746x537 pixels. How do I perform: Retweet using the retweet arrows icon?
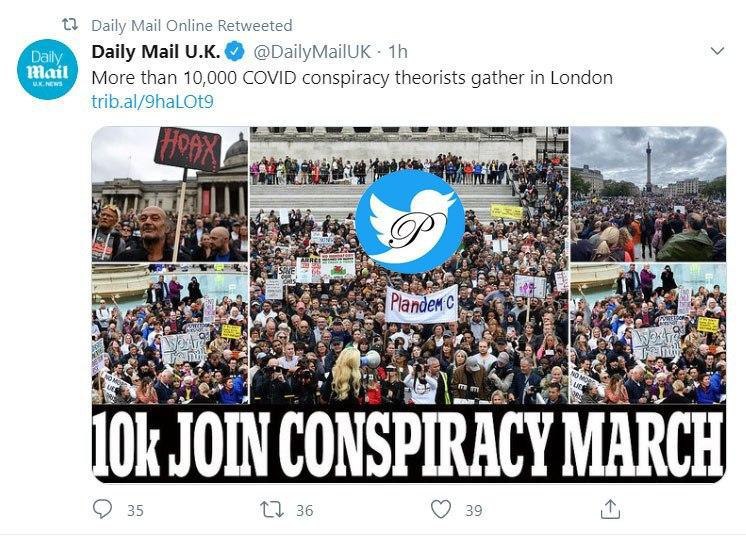point(272,509)
